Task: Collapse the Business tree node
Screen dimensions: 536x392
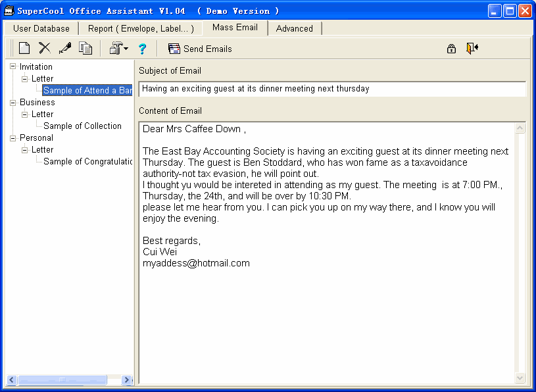Action: (13, 102)
